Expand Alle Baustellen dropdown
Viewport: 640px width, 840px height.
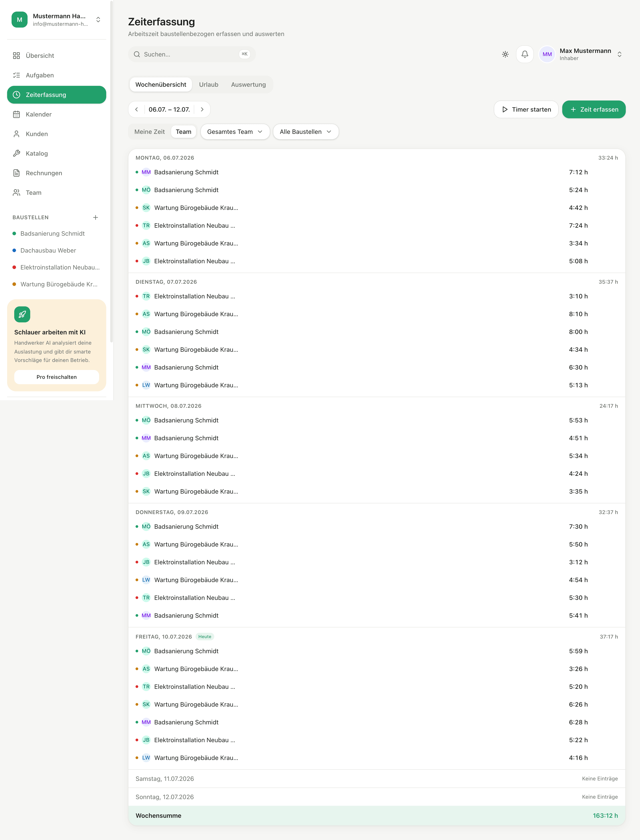click(306, 132)
